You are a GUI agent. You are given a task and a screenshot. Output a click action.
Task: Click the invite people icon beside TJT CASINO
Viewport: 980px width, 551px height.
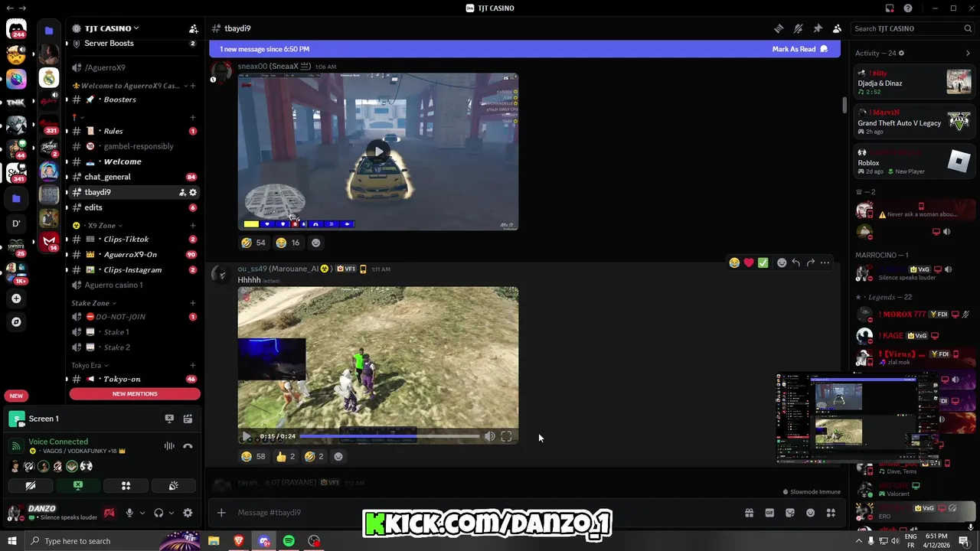pos(193,28)
